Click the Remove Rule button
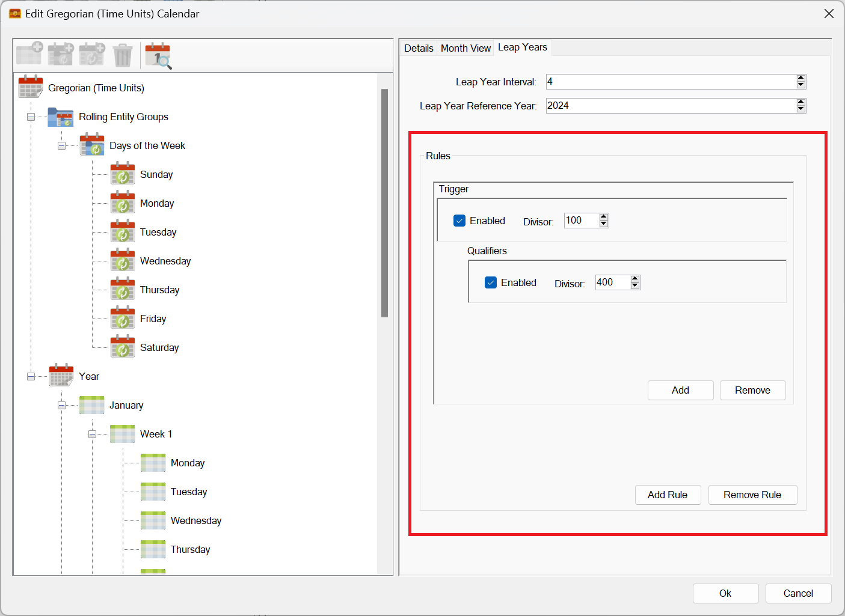This screenshot has height=616, width=845. 752,495
